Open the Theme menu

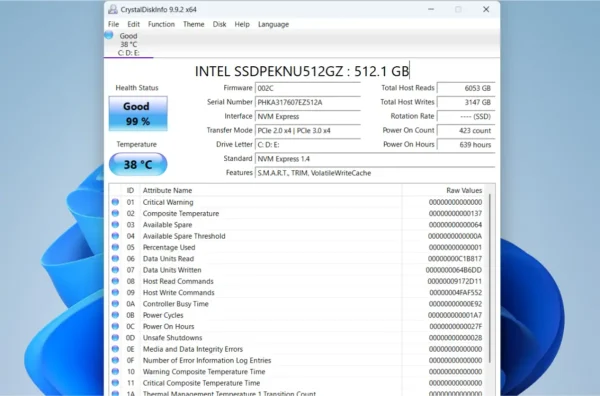pyautogui.click(x=194, y=24)
